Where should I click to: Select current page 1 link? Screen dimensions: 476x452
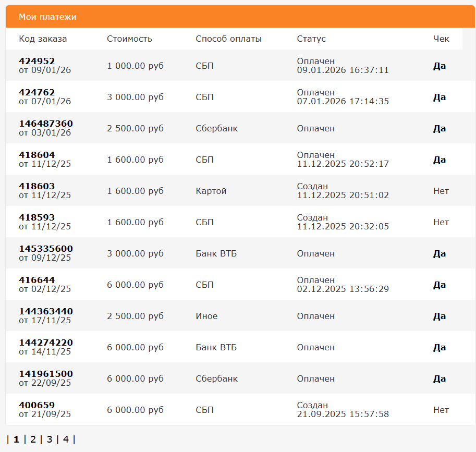click(16, 439)
